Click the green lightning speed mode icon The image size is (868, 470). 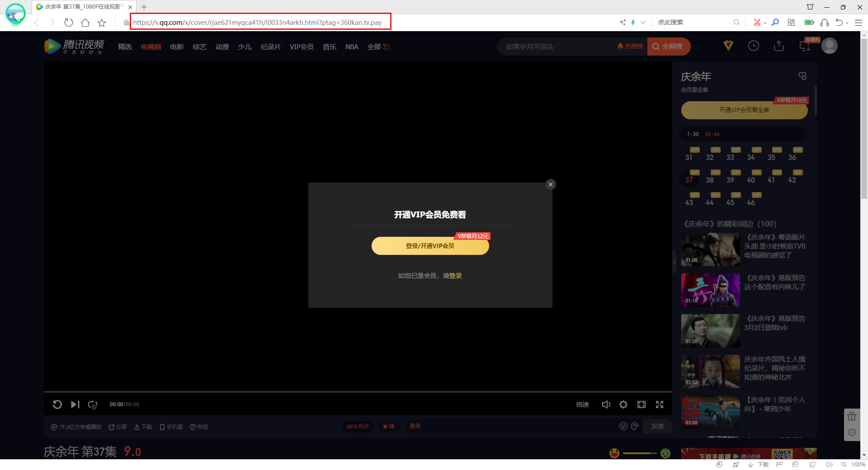(x=633, y=22)
